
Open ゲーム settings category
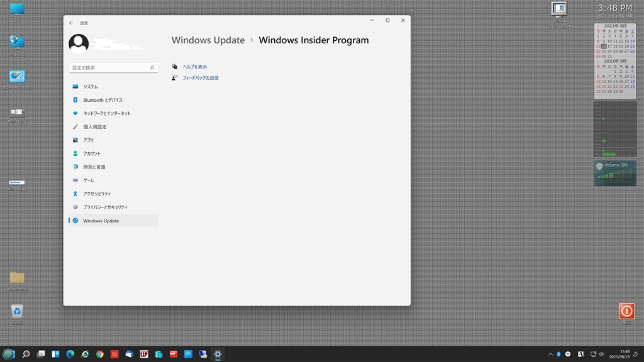[113, 180]
